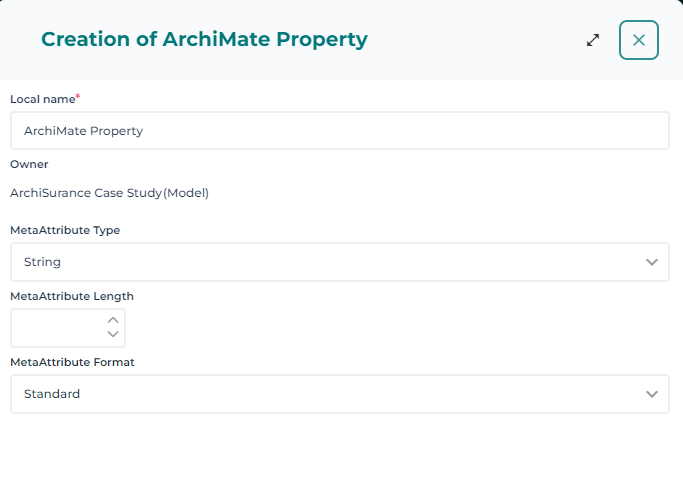Click the '(Model)' owner type suffix

[x=186, y=193]
